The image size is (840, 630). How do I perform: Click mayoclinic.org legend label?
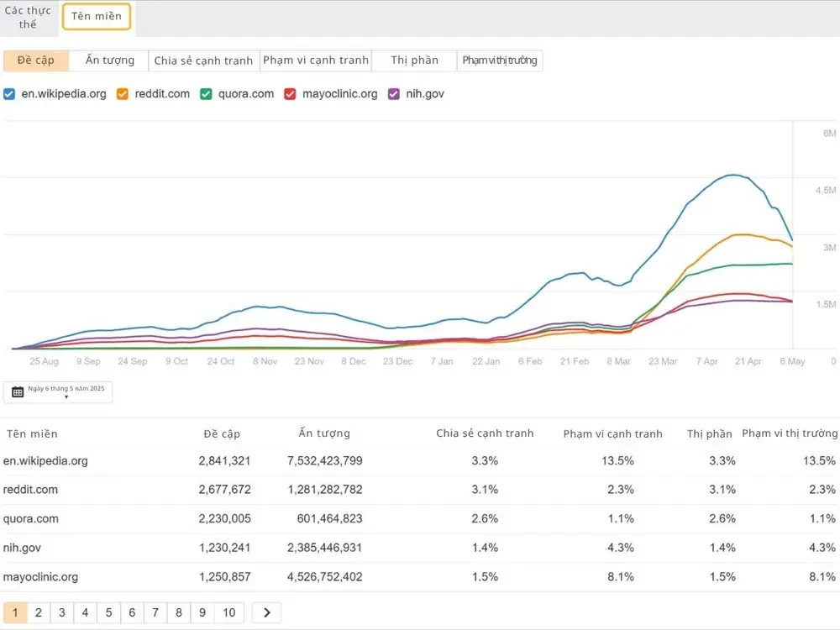pos(339,94)
